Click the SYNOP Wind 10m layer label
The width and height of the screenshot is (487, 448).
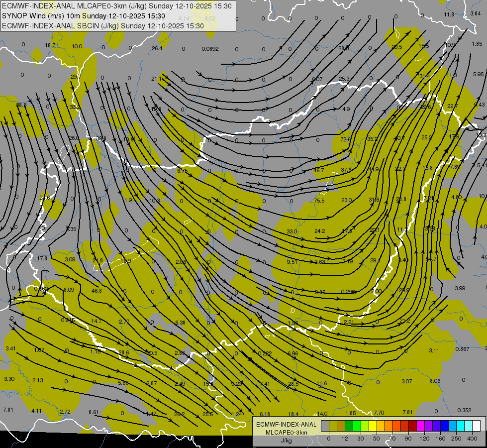[83, 16]
